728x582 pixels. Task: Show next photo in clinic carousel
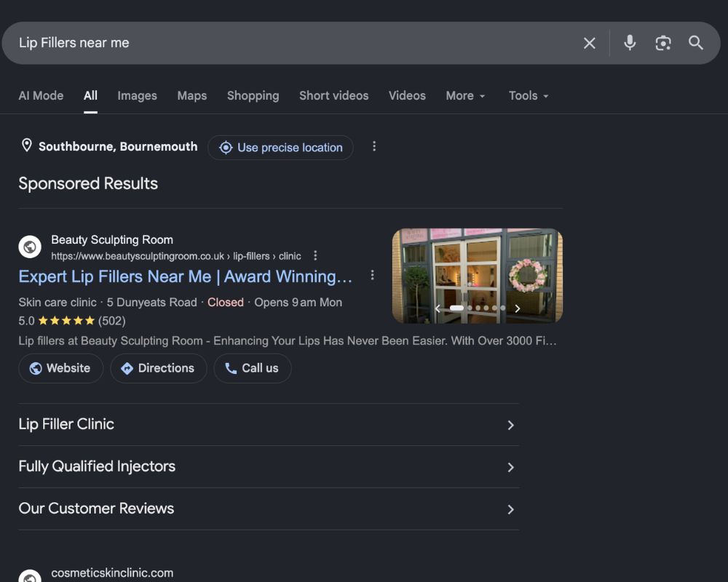click(x=517, y=308)
